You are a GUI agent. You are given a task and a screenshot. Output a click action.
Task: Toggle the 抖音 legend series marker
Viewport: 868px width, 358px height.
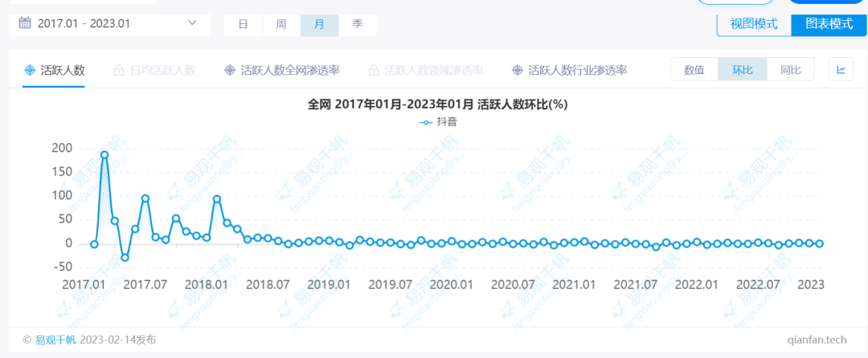[x=426, y=122]
